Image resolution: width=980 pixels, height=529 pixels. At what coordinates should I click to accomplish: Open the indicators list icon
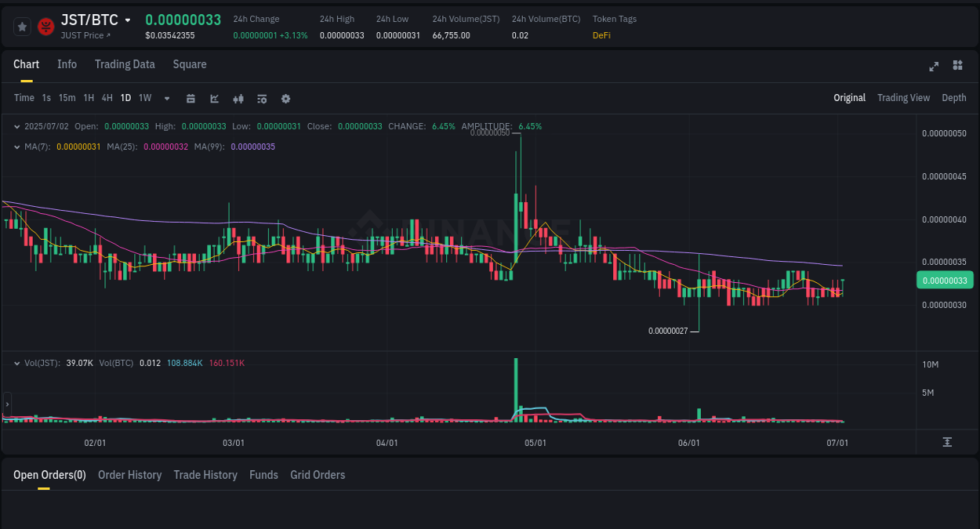pos(261,98)
